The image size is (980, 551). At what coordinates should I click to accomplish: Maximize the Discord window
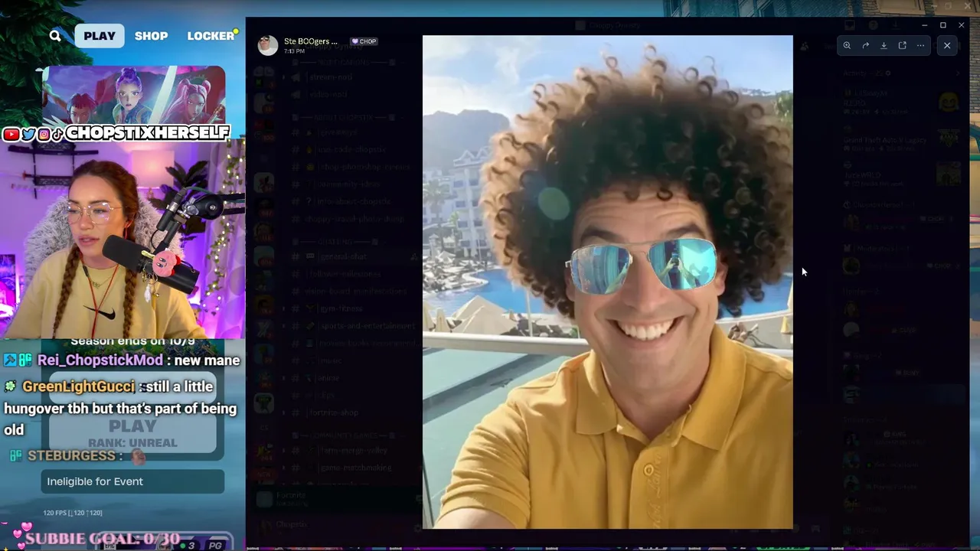(x=943, y=25)
